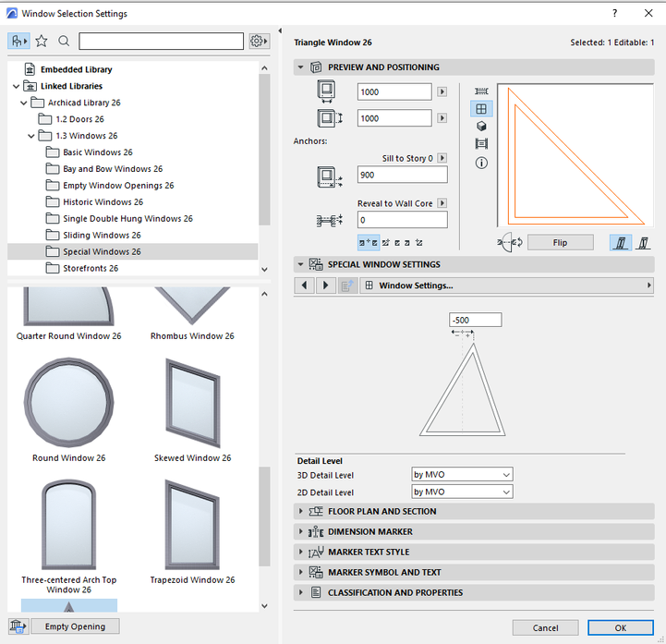666x644 pixels.
Task: Select Single Double Hung Windows 26
Action: pos(127,219)
